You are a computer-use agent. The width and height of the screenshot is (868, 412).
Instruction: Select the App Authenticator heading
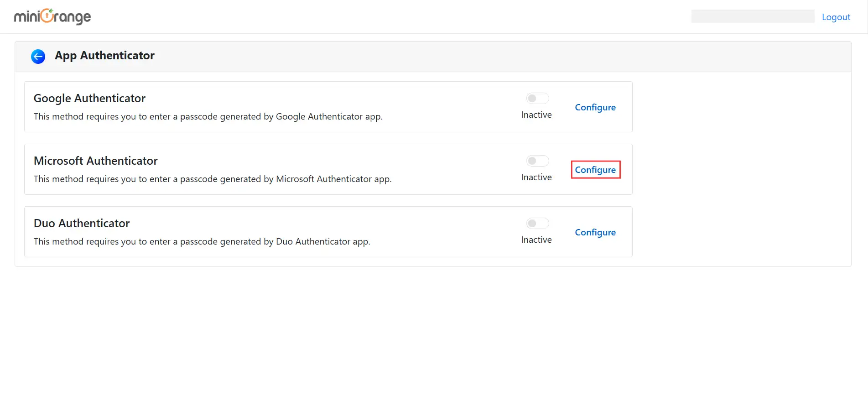tap(104, 56)
